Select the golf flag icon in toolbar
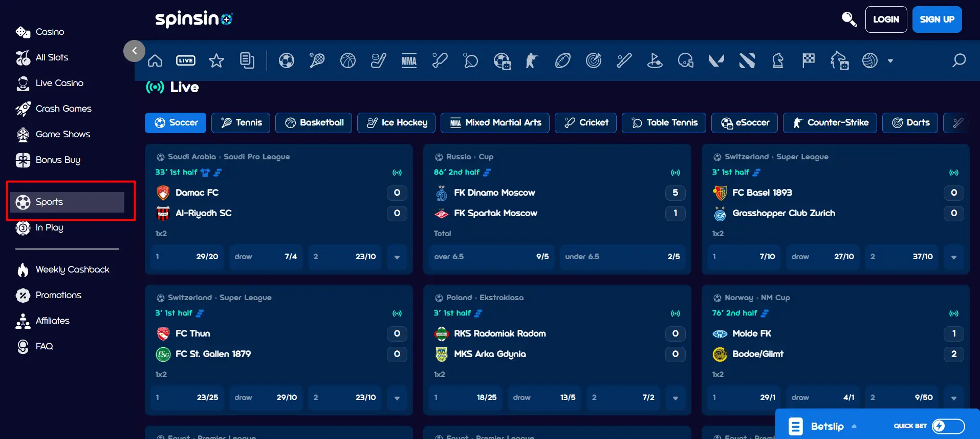The width and height of the screenshot is (980, 439). click(x=655, y=61)
